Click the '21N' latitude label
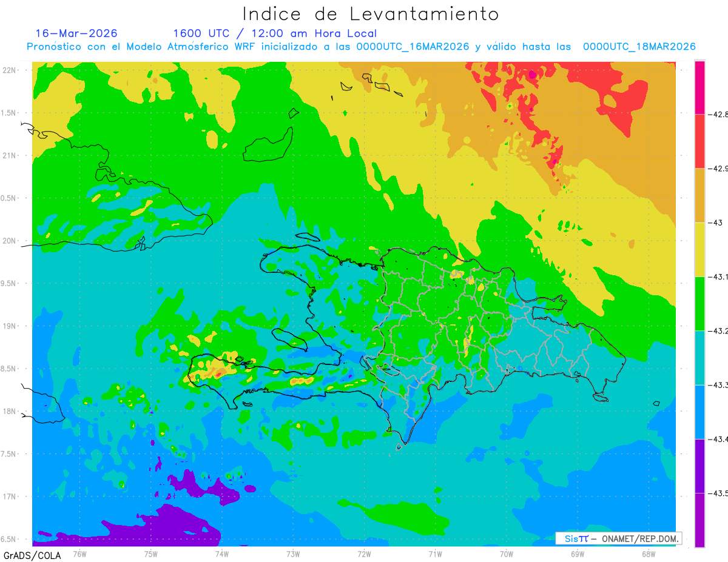This screenshot has width=728, height=562. 10,156
